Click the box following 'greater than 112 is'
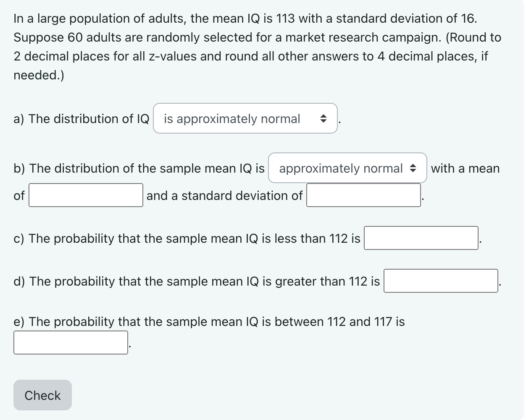The height and width of the screenshot is (420, 526). pos(441,281)
